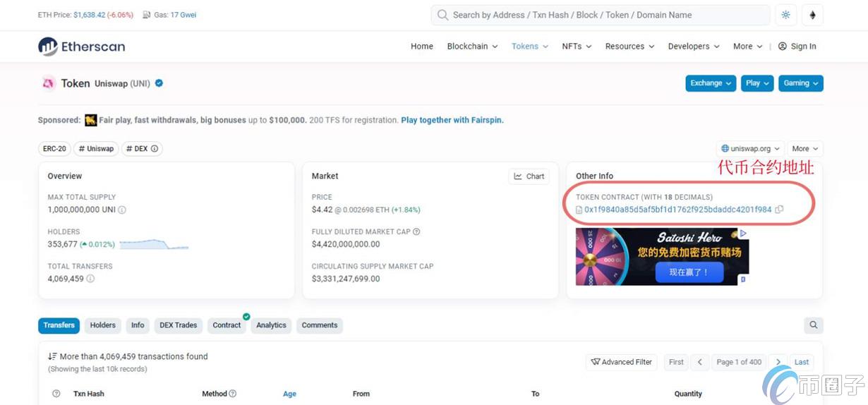
Task: Switch to the Info tab
Action: tap(138, 325)
